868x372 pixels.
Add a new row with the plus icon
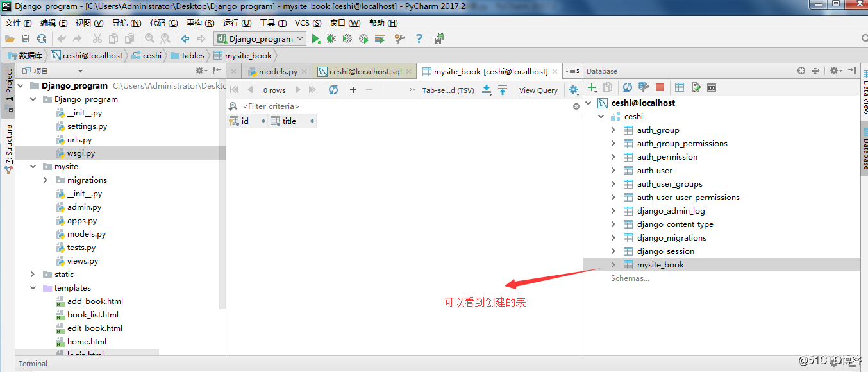353,90
